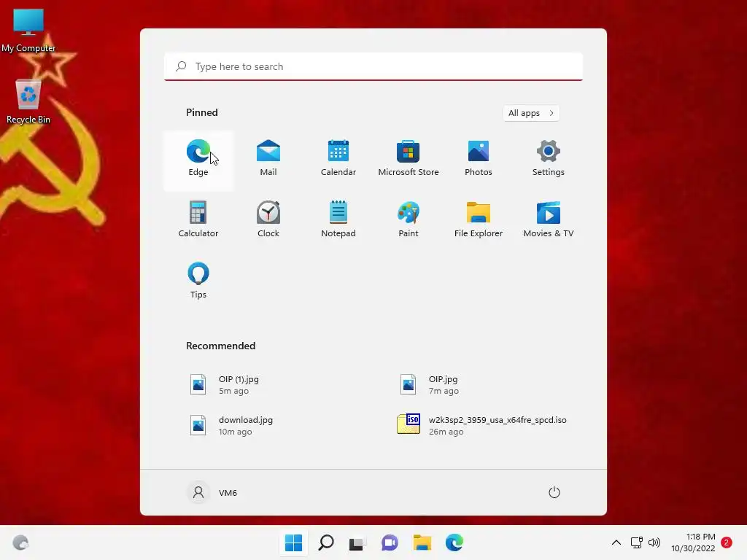The height and width of the screenshot is (560, 747).
Task: Open the Calculator app
Action: tap(198, 220)
